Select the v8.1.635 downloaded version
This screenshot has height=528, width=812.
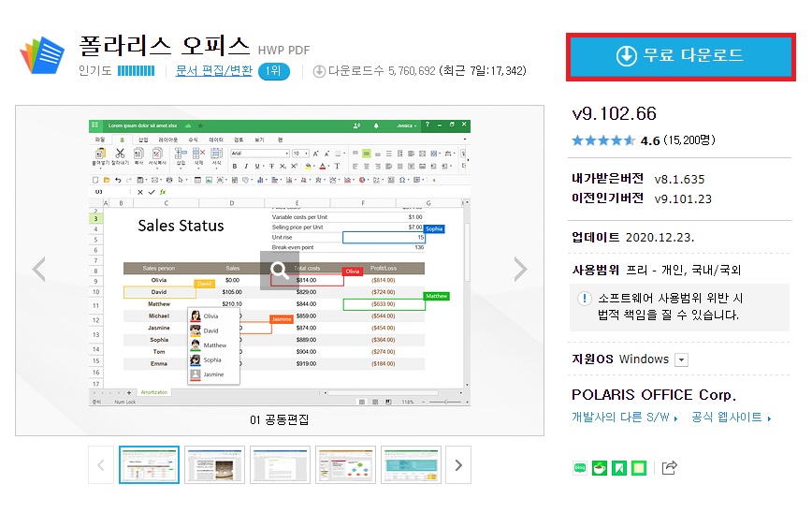679,180
